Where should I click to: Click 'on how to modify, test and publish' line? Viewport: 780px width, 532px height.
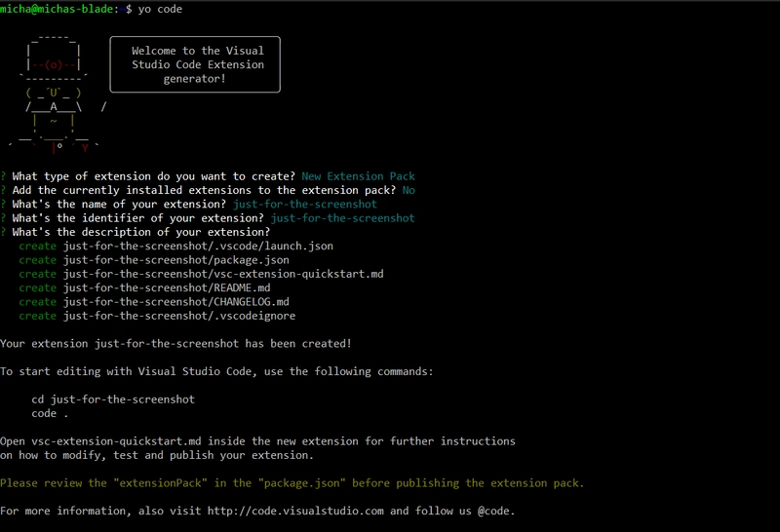tap(157, 454)
